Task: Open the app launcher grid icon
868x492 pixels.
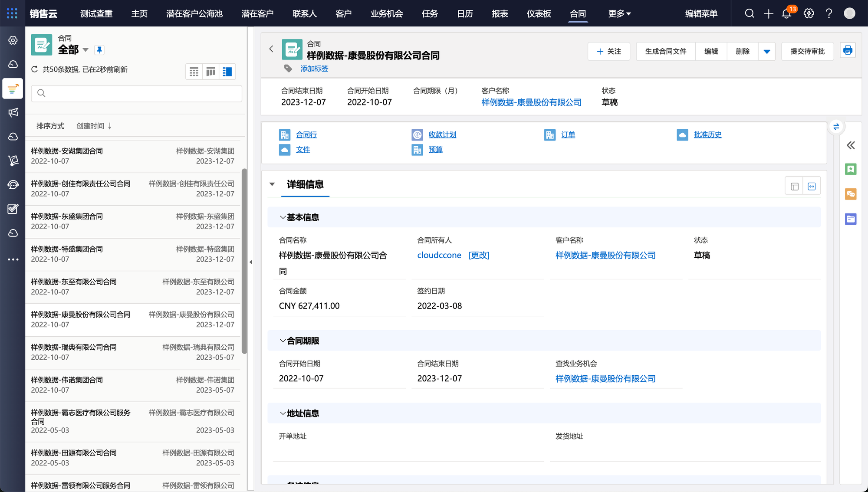Action: coord(12,13)
